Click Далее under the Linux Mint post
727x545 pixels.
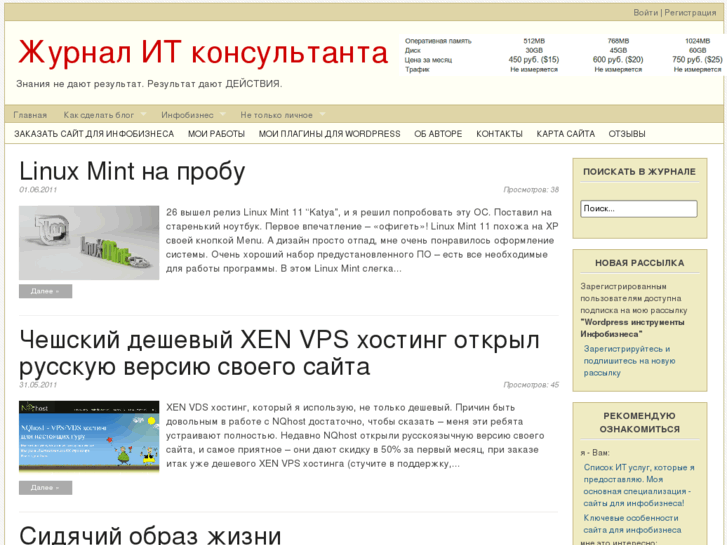(45, 291)
